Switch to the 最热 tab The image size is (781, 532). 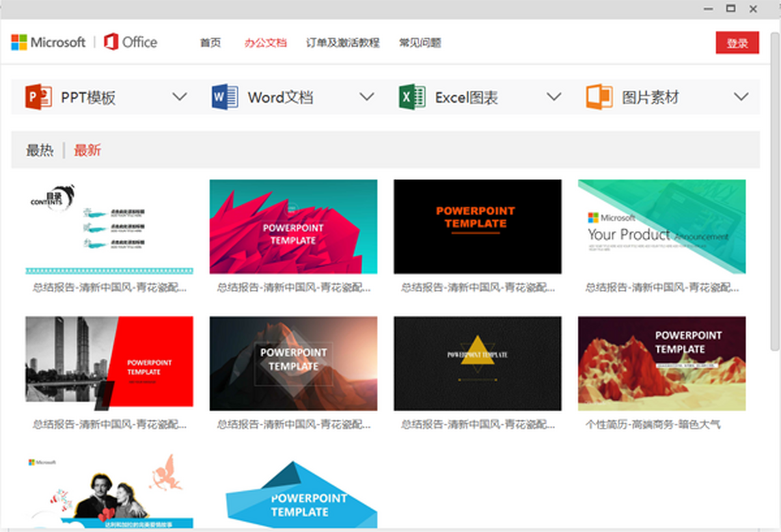[x=41, y=149]
